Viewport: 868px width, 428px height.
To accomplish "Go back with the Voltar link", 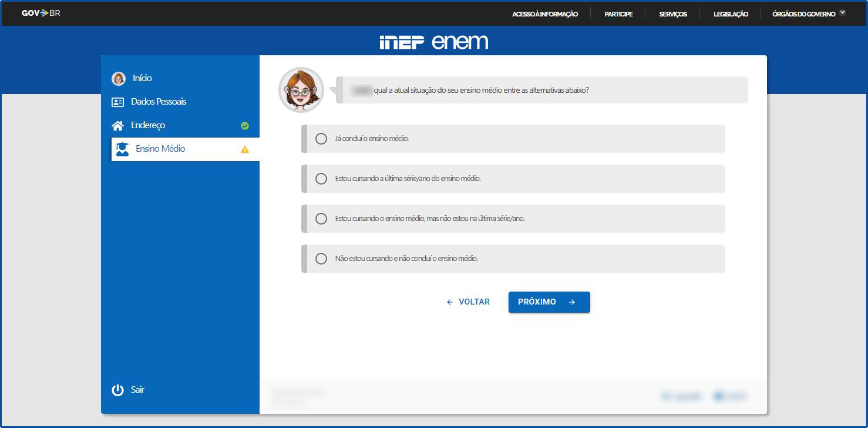I will (468, 302).
